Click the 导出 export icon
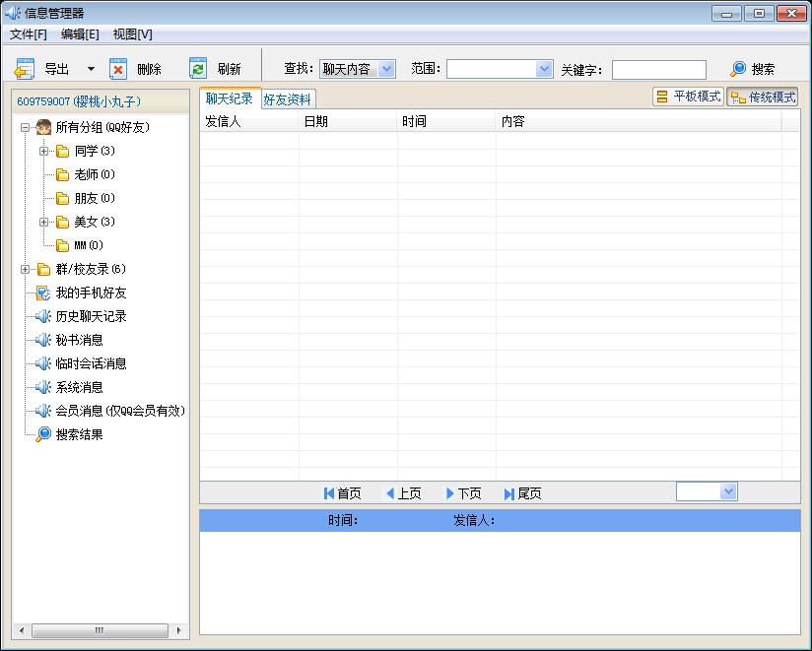This screenshot has height=651, width=812. (x=24, y=69)
